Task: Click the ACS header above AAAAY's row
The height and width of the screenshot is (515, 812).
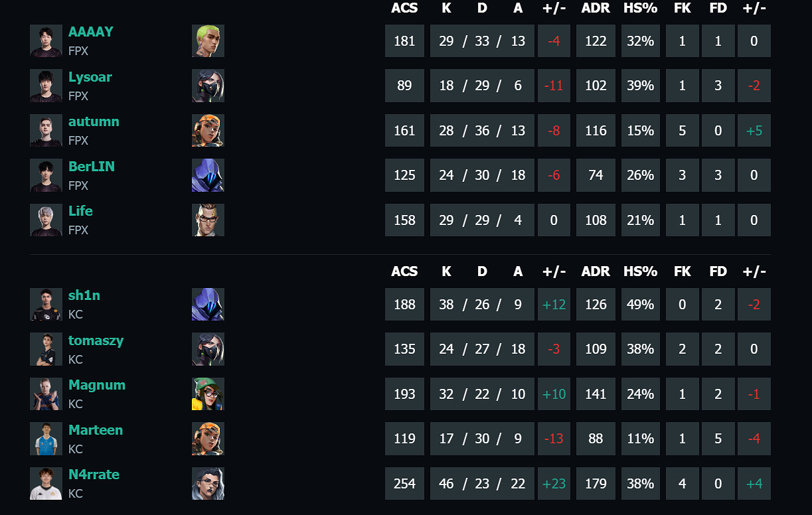Action: [404, 8]
